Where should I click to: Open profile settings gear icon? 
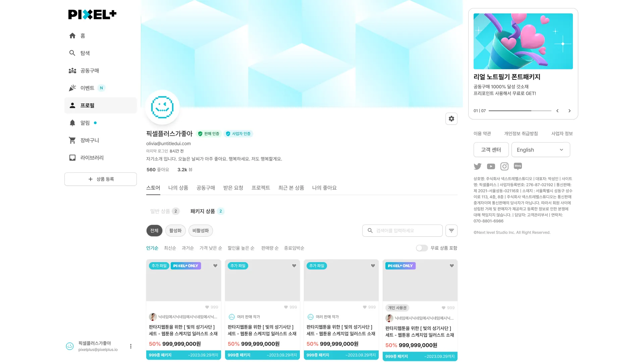tap(451, 119)
